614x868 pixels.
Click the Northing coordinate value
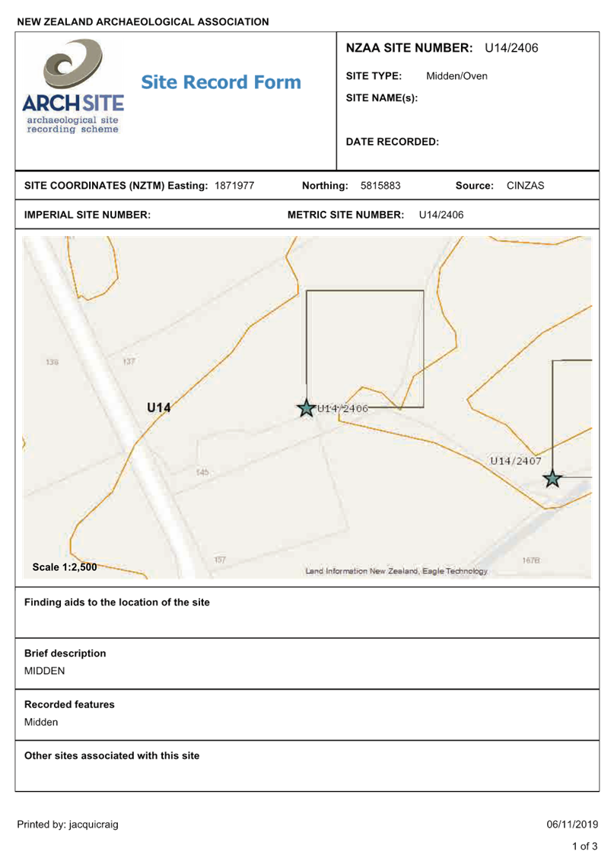click(380, 186)
